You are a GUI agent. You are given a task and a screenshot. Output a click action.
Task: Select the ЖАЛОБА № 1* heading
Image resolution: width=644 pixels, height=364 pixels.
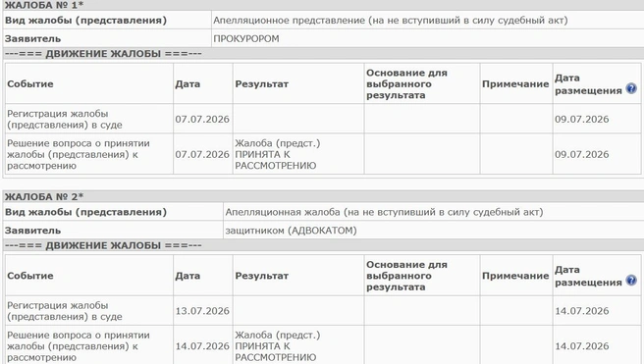tap(44, 5)
